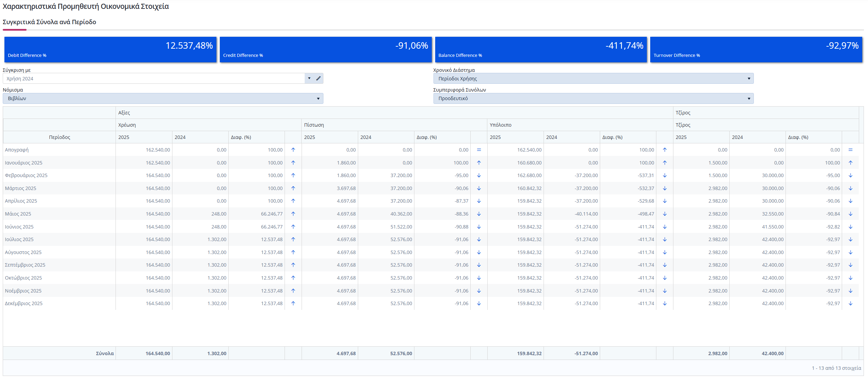Click the balance down arrow in Φεβρουάριος 2025 row

(x=665, y=175)
